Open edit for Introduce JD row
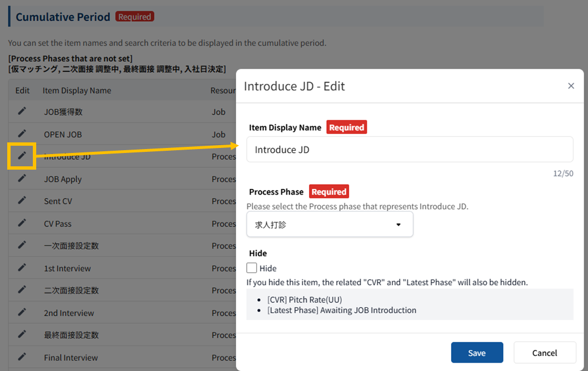The width and height of the screenshot is (588, 371). pos(22,156)
